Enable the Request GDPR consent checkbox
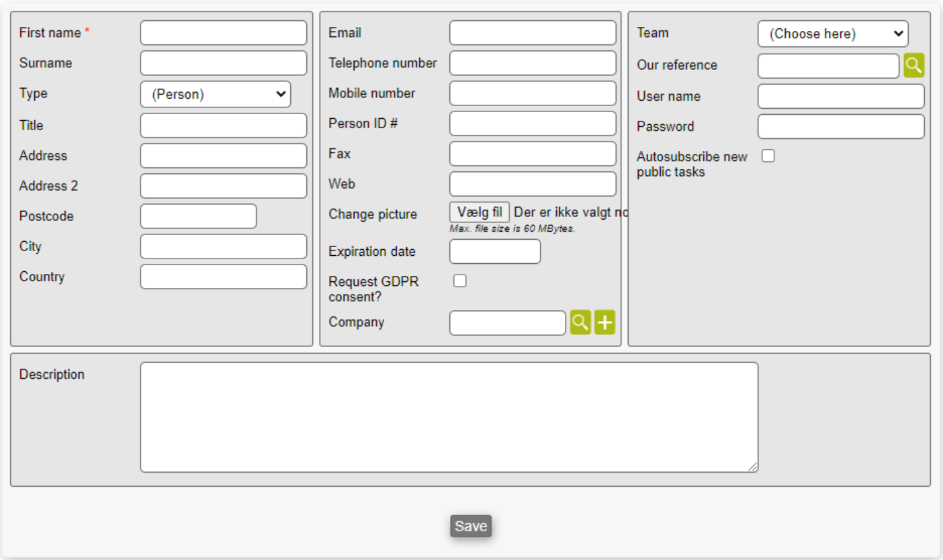This screenshot has height=560, width=943. pyautogui.click(x=460, y=281)
